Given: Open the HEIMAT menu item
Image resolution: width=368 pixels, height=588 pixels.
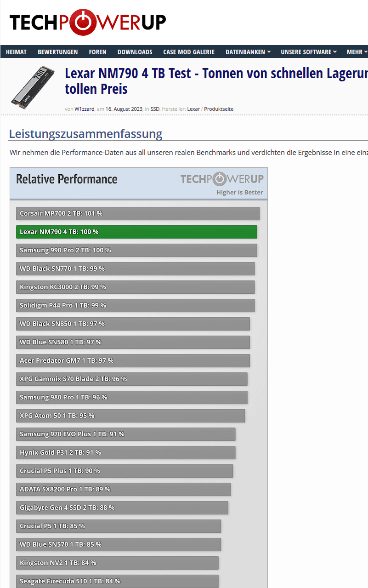Looking at the screenshot, I should (16, 52).
